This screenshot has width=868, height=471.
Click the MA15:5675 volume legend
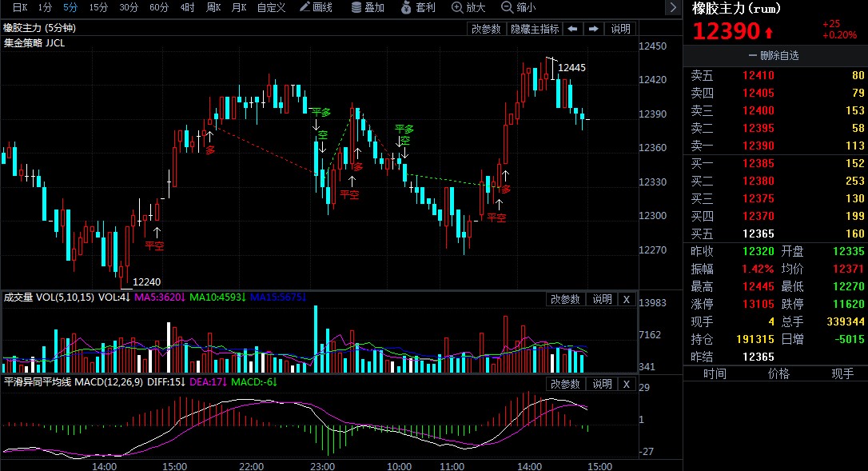tap(278, 297)
